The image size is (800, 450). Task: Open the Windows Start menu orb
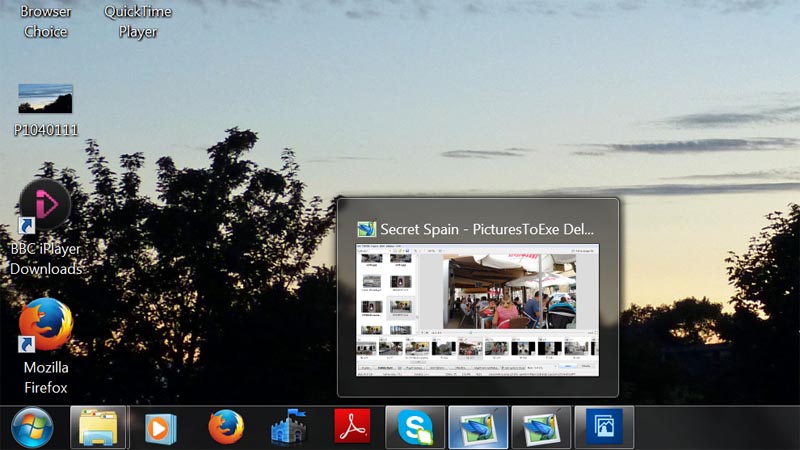pyautogui.click(x=32, y=428)
